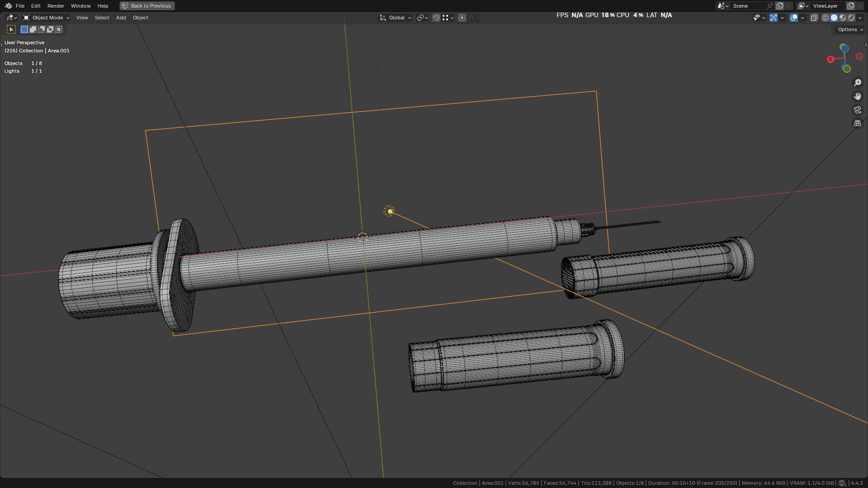868x488 pixels.
Task: Expand the sidebar panel arrow
Action: [865, 45]
